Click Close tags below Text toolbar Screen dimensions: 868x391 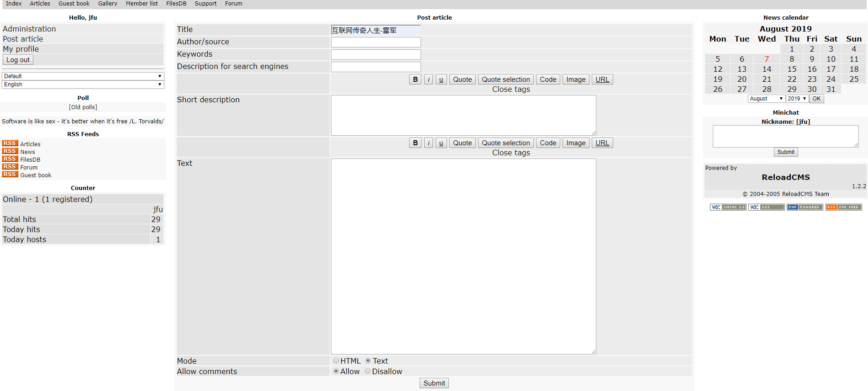click(511, 153)
